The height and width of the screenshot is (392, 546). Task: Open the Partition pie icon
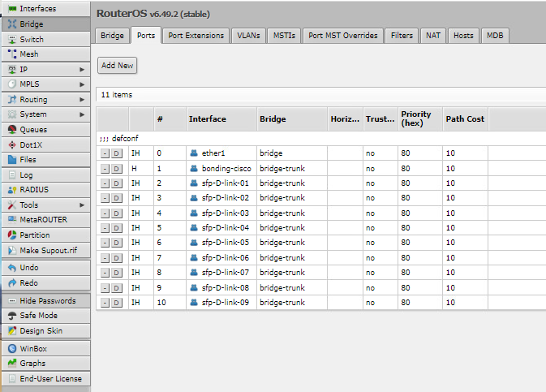pyautogui.click(x=12, y=235)
